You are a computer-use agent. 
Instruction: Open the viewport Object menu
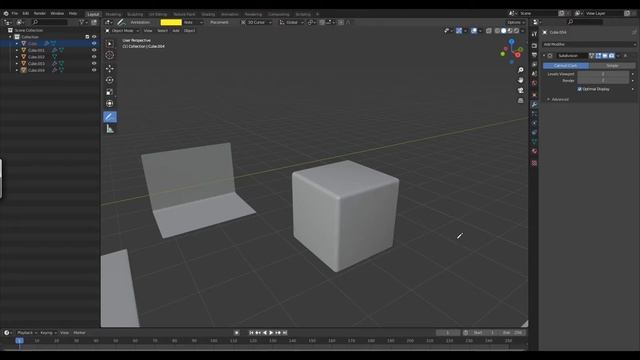(x=189, y=31)
